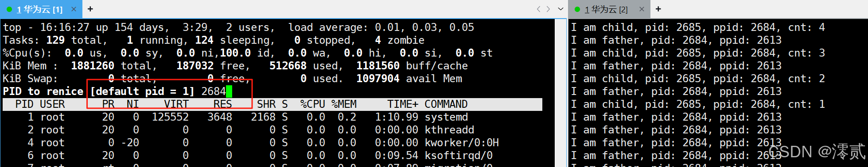This screenshot has width=868, height=167.
Task: Click green status dot on 华为云 [2] tab
Action: [577, 9]
